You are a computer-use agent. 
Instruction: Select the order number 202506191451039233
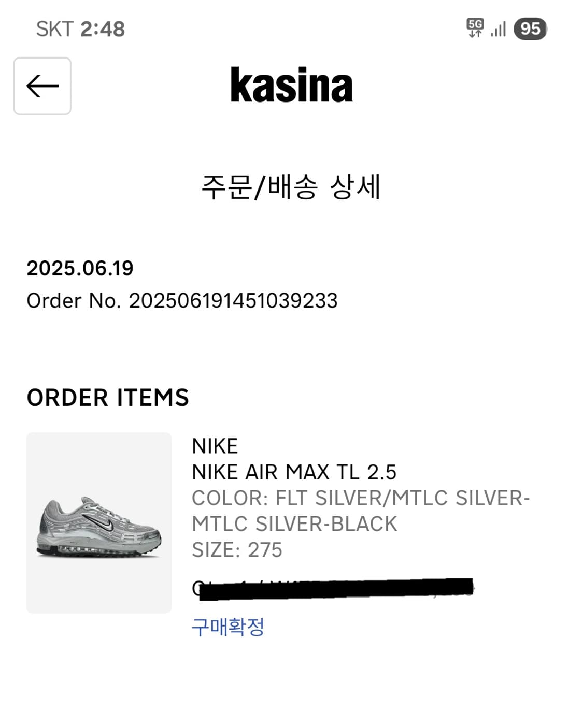tap(233, 300)
